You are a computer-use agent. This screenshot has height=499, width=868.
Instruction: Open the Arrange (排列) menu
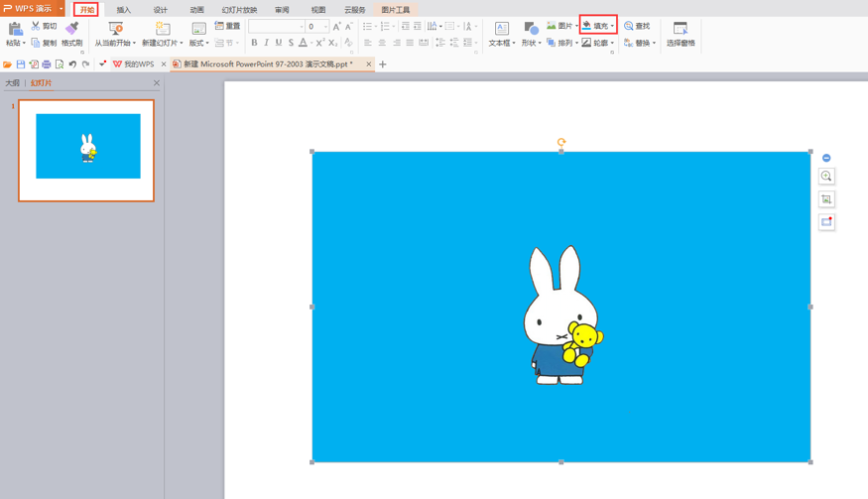(561, 43)
